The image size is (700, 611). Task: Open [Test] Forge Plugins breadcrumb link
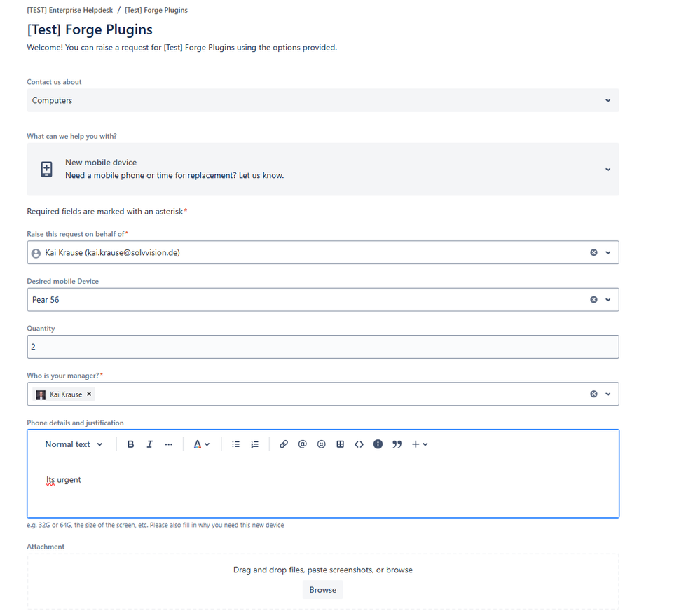pyautogui.click(x=156, y=10)
